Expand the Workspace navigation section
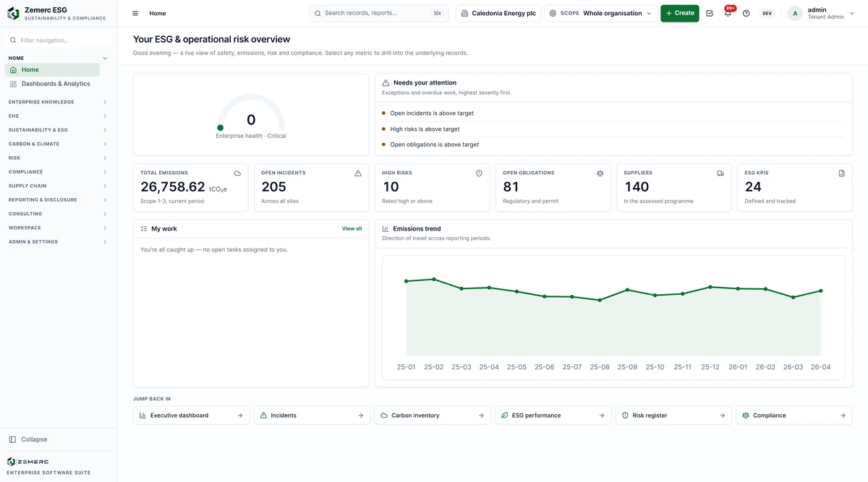 pos(58,228)
